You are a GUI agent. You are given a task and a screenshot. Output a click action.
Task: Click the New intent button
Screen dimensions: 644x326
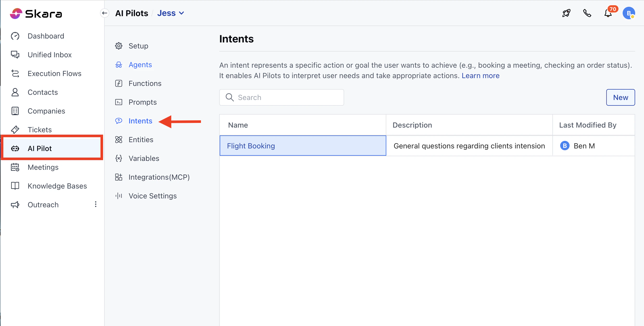tap(620, 97)
